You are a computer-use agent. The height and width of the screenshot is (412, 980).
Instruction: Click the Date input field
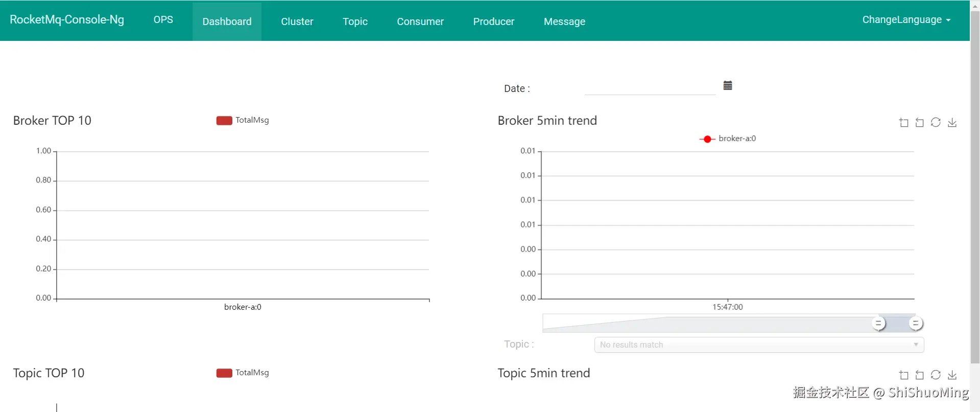650,88
